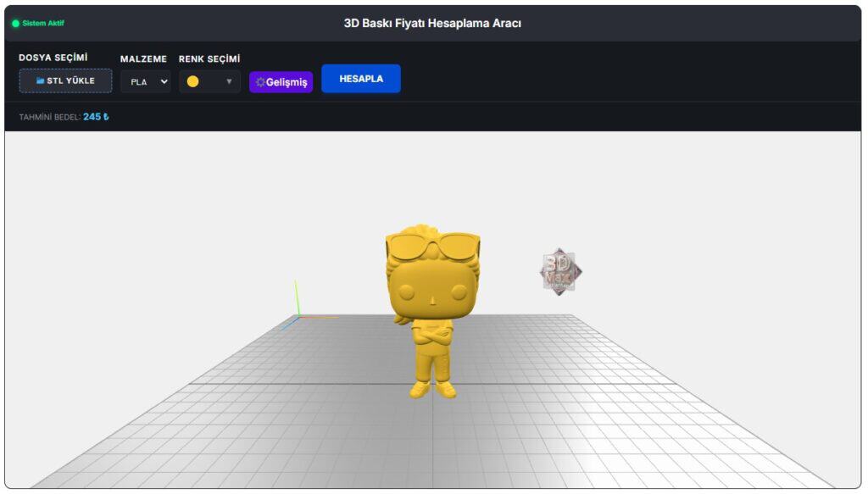Select the yellow figurine model in viewer
This screenshot has width=868, height=494.
(x=432, y=310)
